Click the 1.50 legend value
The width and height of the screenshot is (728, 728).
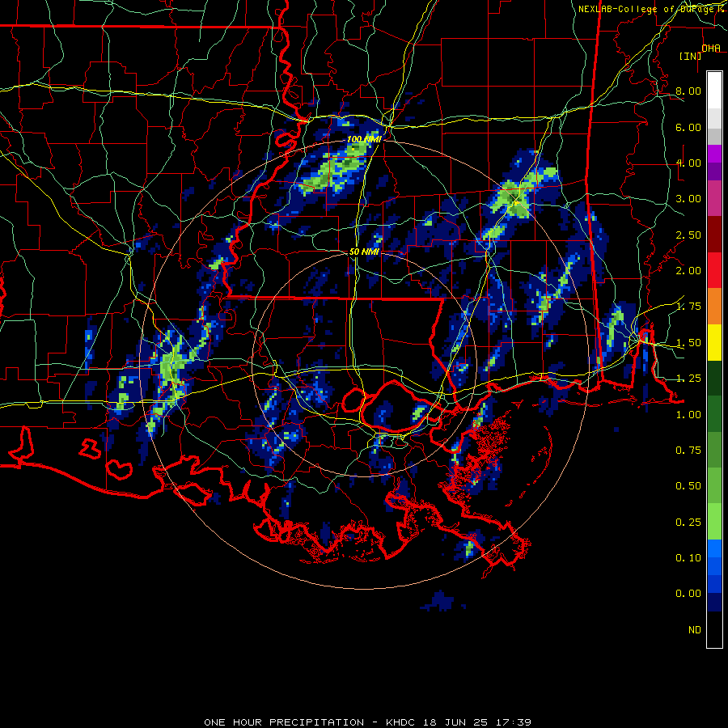point(688,343)
